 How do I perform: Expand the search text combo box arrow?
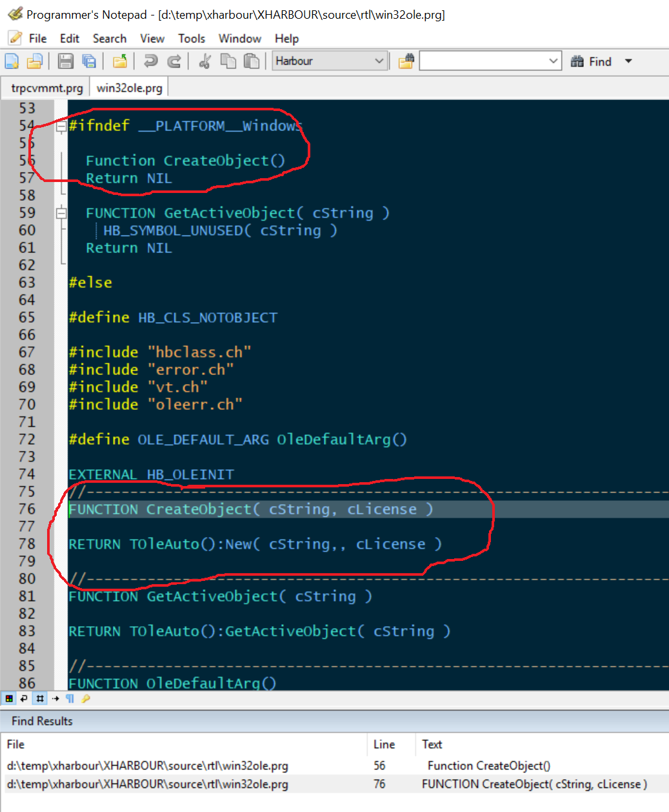(x=554, y=61)
